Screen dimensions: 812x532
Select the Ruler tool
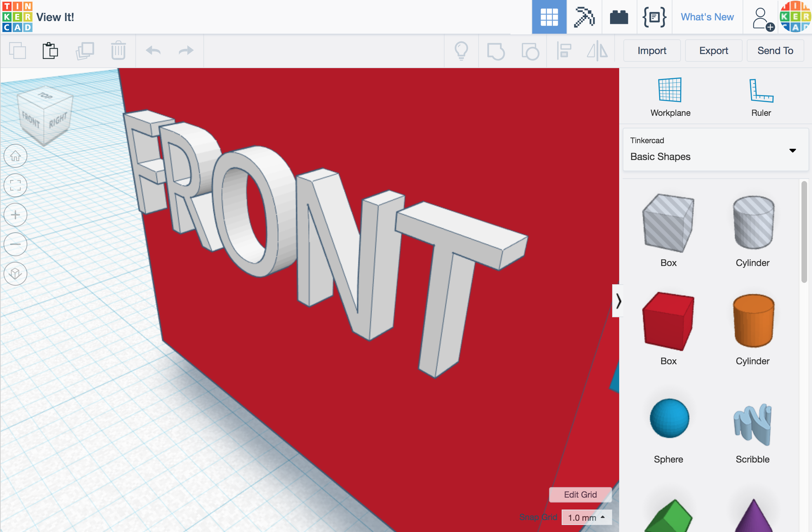761,97
